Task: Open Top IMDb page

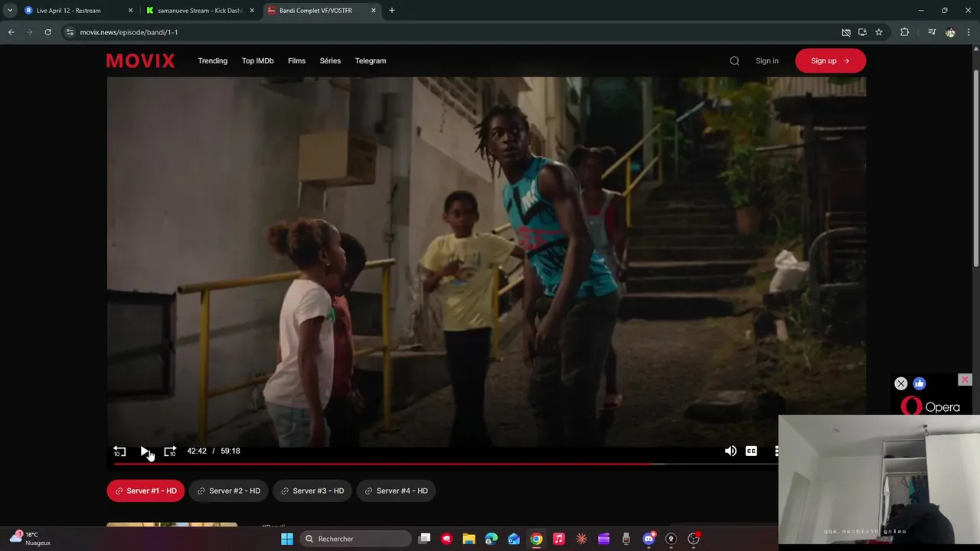Action: [257, 60]
